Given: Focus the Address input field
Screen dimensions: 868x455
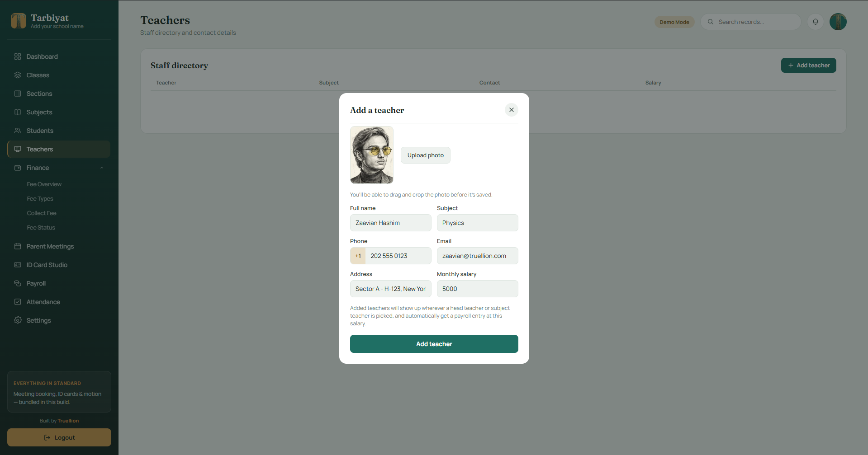Looking at the screenshot, I should 391,289.
